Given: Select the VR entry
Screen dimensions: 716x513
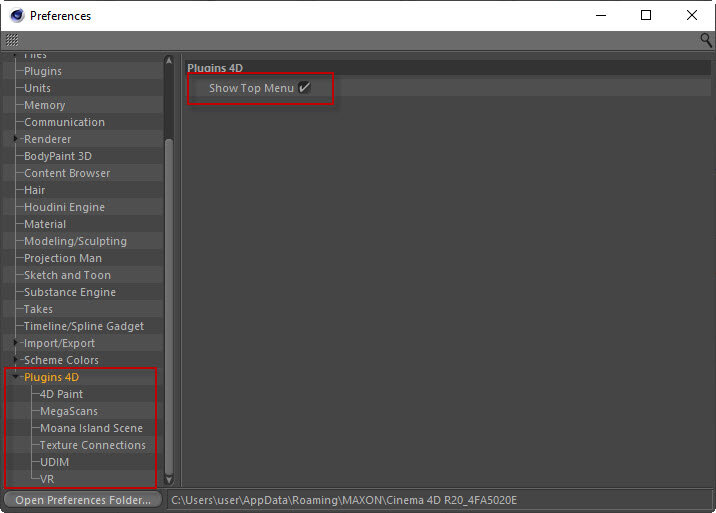Looking at the screenshot, I should (47, 479).
